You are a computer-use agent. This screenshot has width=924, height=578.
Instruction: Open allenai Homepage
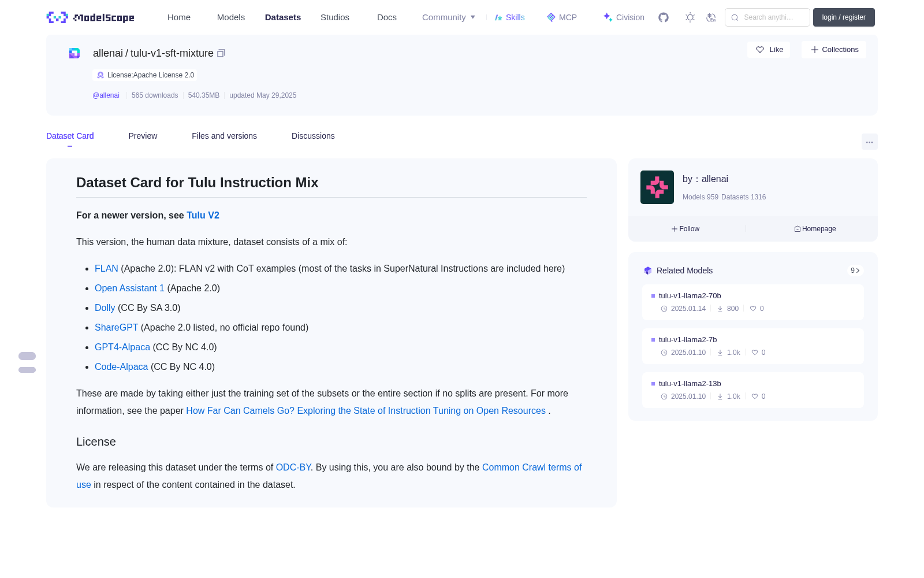[815, 229]
